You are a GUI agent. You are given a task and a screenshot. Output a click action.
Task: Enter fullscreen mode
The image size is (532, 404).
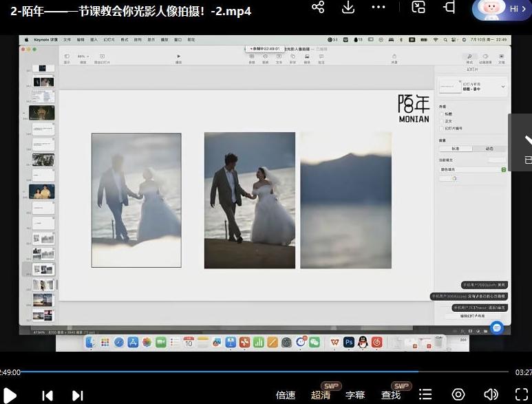point(522,394)
